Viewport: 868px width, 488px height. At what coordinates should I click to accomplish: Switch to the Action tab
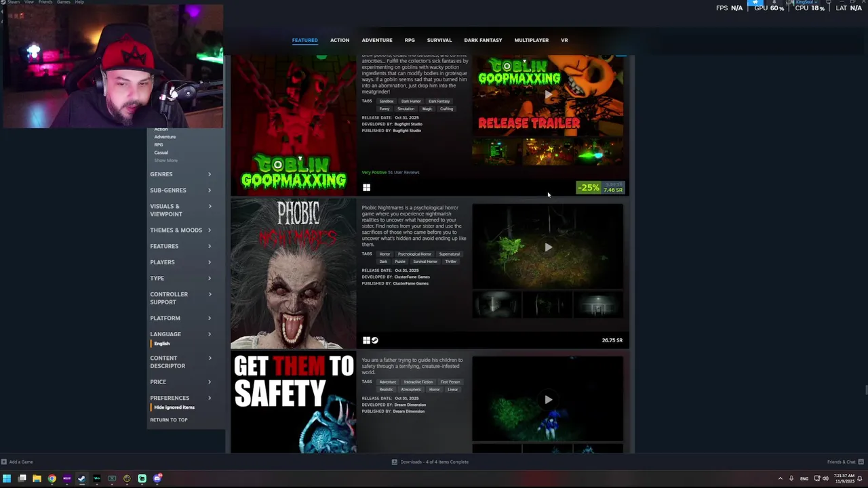coord(340,40)
